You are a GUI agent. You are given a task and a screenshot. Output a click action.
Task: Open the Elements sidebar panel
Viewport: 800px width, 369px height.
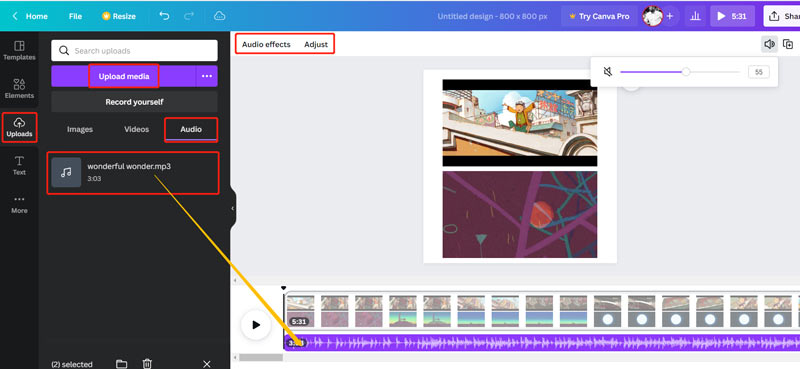tap(19, 89)
